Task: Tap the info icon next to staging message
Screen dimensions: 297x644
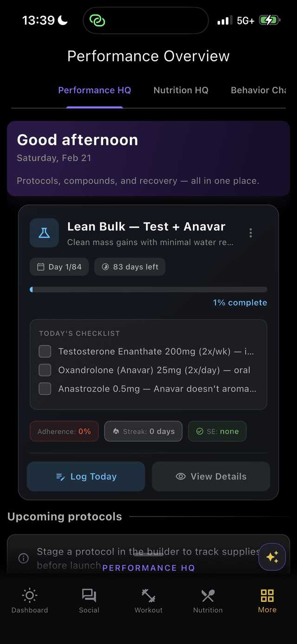Action: pos(23,558)
